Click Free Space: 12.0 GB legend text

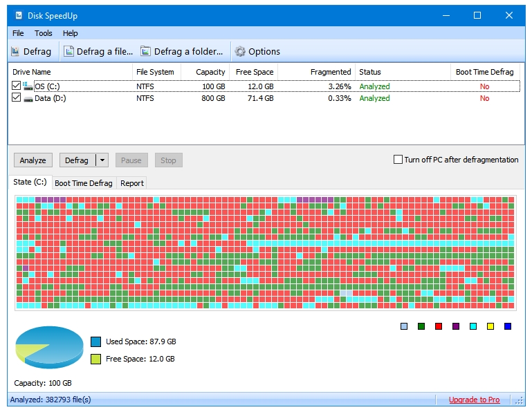140,359
